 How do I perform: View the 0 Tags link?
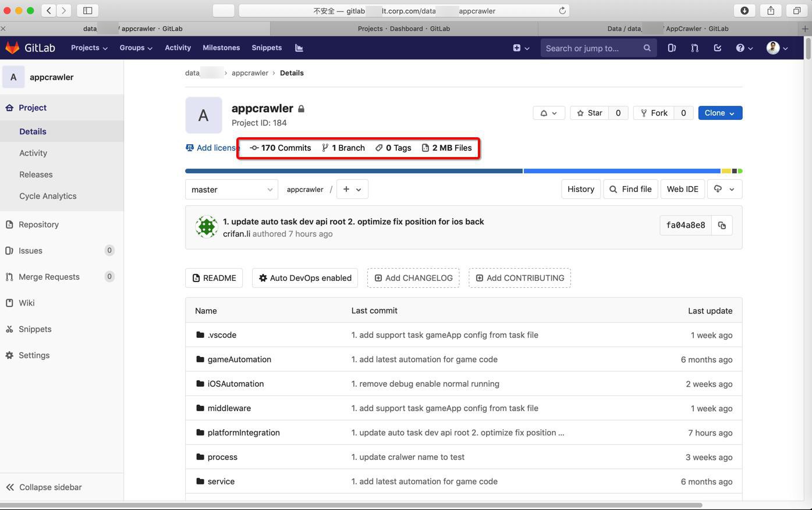[393, 148]
